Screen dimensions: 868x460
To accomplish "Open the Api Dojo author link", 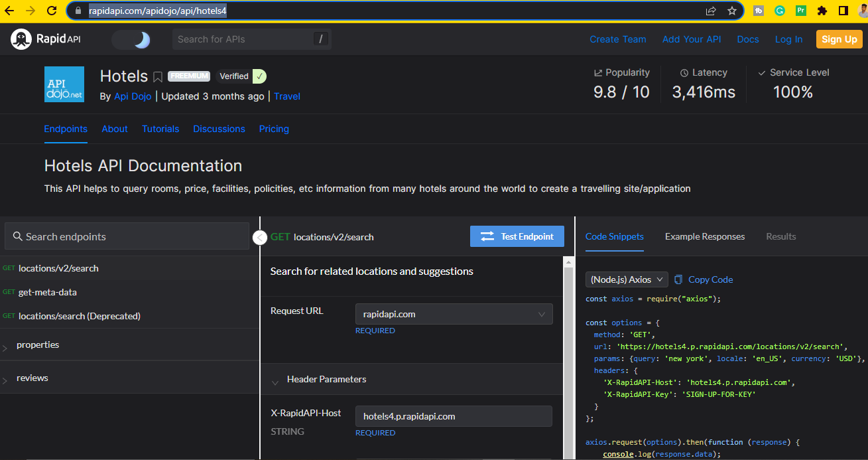I will (x=133, y=96).
